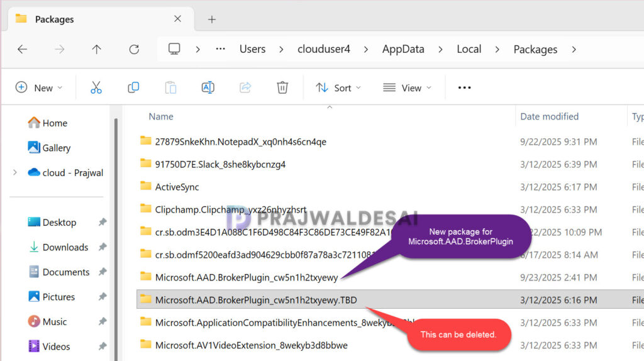Open See more toolbar options
Screen dimensions: 644x361
pos(465,87)
